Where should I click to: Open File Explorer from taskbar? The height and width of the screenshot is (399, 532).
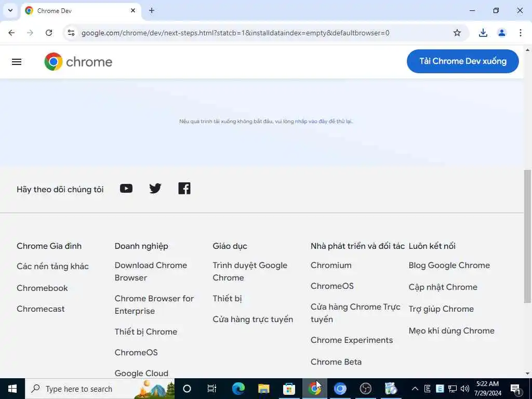tap(263, 389)
